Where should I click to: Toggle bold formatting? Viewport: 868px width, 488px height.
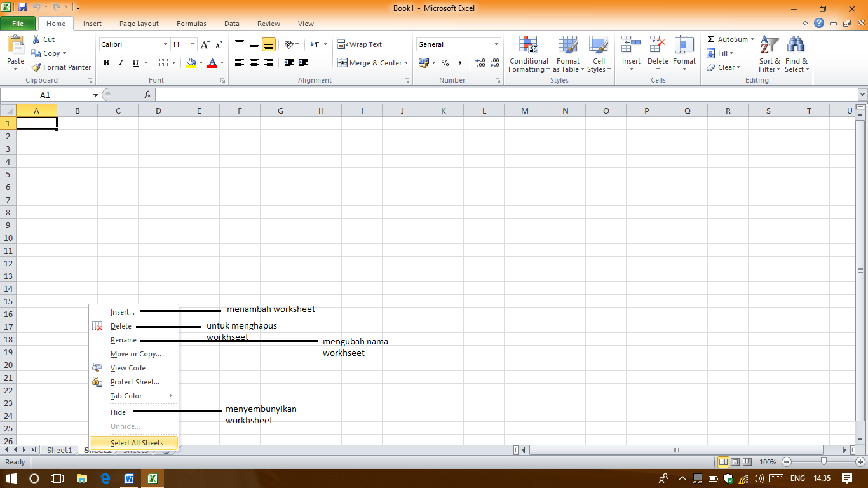pyautogui.click(x=106, y=63)
